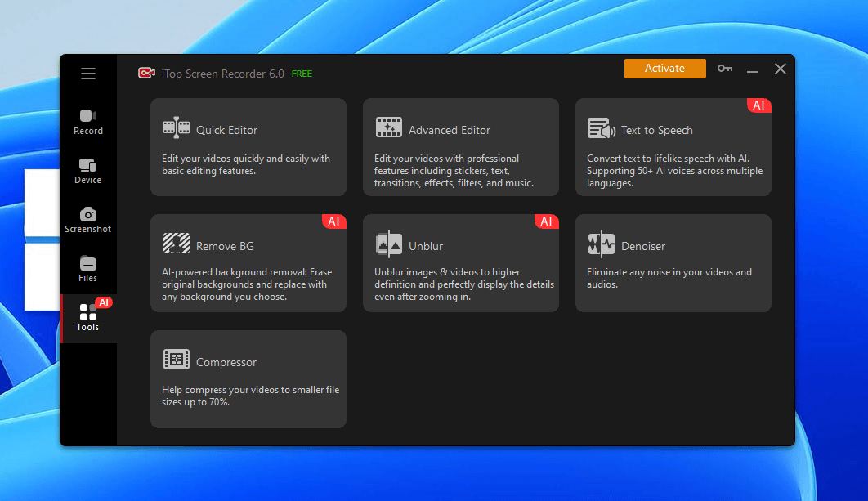Go to the Screenshot tab

click(88, 221)
